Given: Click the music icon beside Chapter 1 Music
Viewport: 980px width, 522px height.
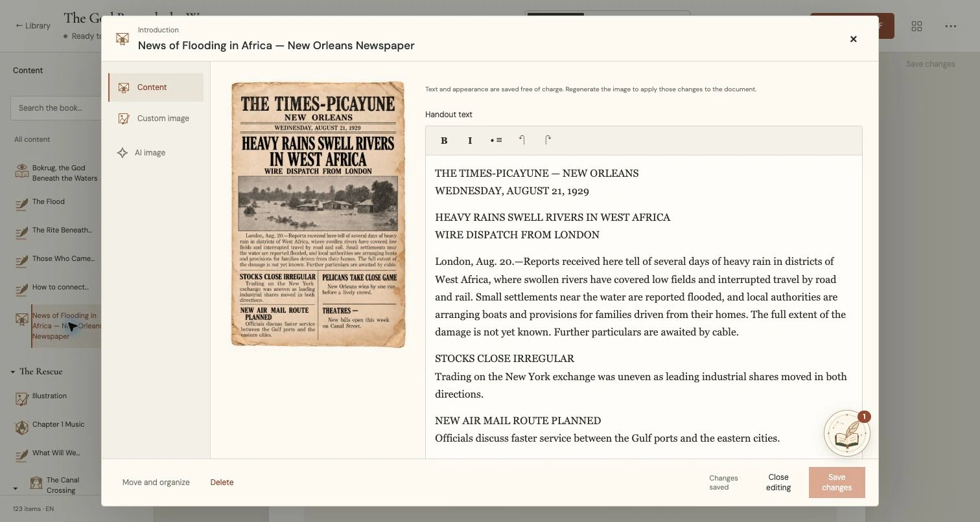Looking at the screenshot, I should [22, 427].
